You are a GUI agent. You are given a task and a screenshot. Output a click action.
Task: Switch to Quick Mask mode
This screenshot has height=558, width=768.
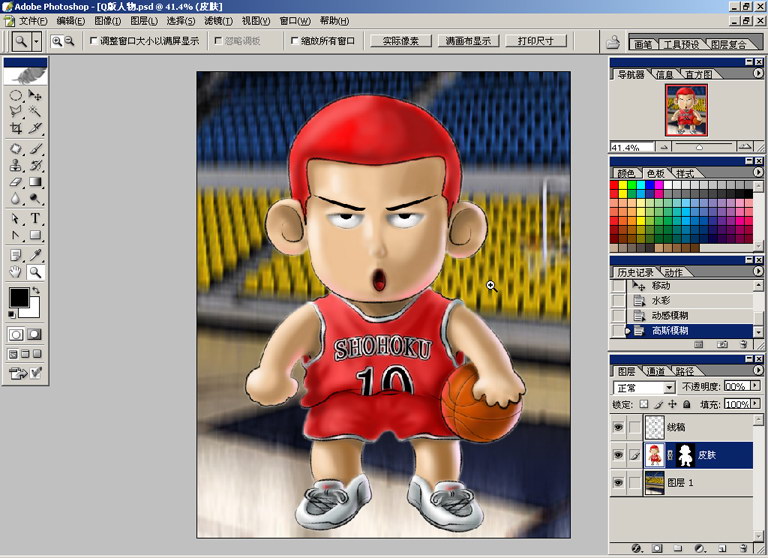pyautogui.click(x=34, y=335)
